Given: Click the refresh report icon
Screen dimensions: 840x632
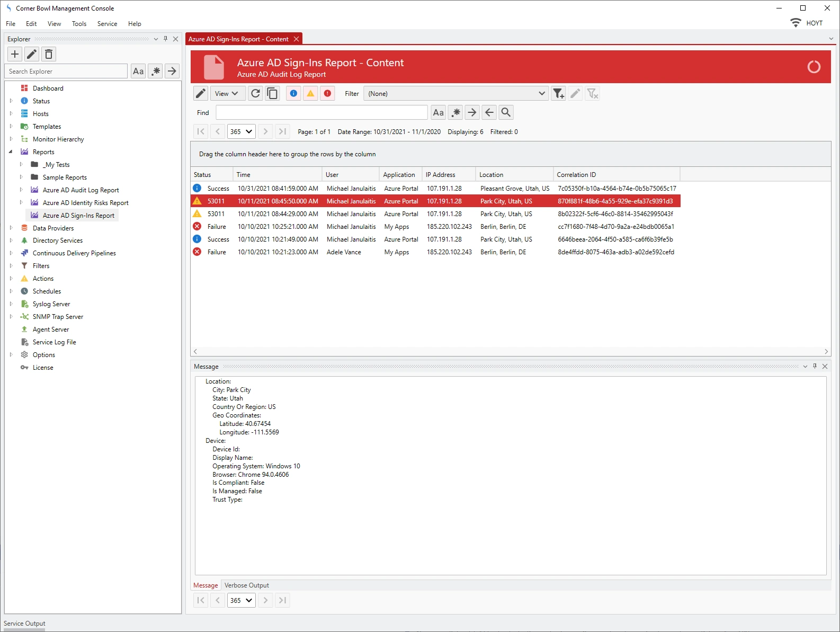Looking at the screenshot, I should pyautogui.click(x=255, y=94).
